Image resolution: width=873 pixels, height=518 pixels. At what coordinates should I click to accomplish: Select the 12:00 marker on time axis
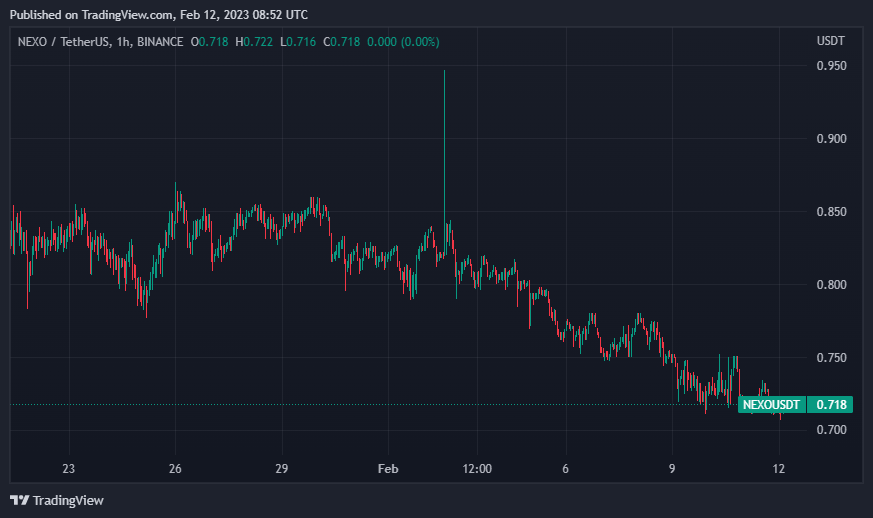(478, 469)
